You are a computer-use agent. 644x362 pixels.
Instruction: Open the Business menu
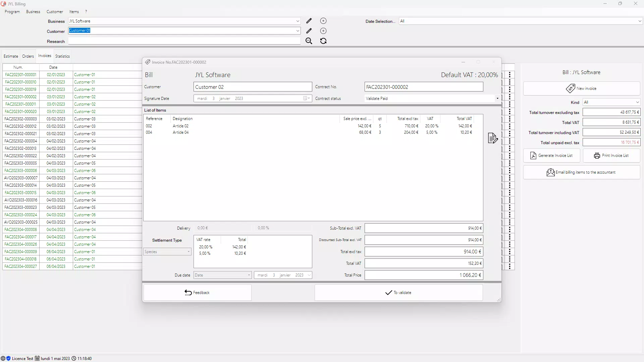[x=33, y=12]
